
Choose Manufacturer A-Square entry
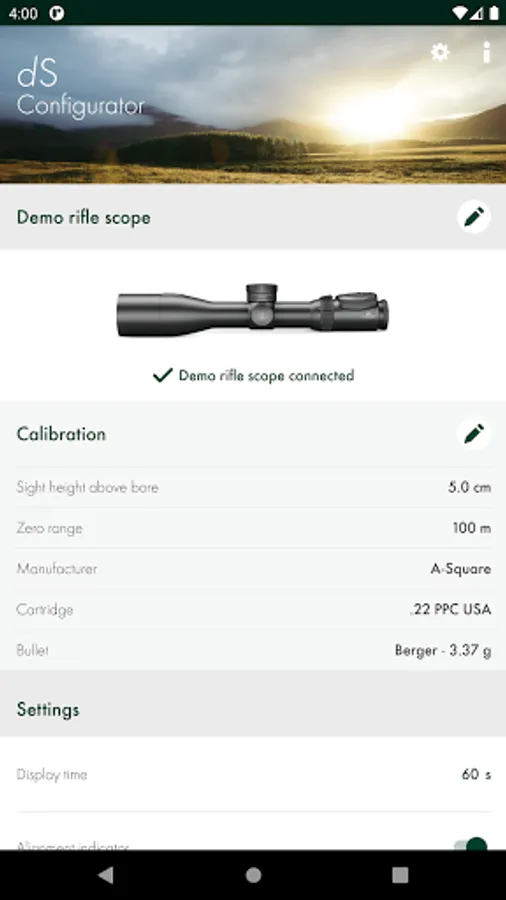point(253,569)
